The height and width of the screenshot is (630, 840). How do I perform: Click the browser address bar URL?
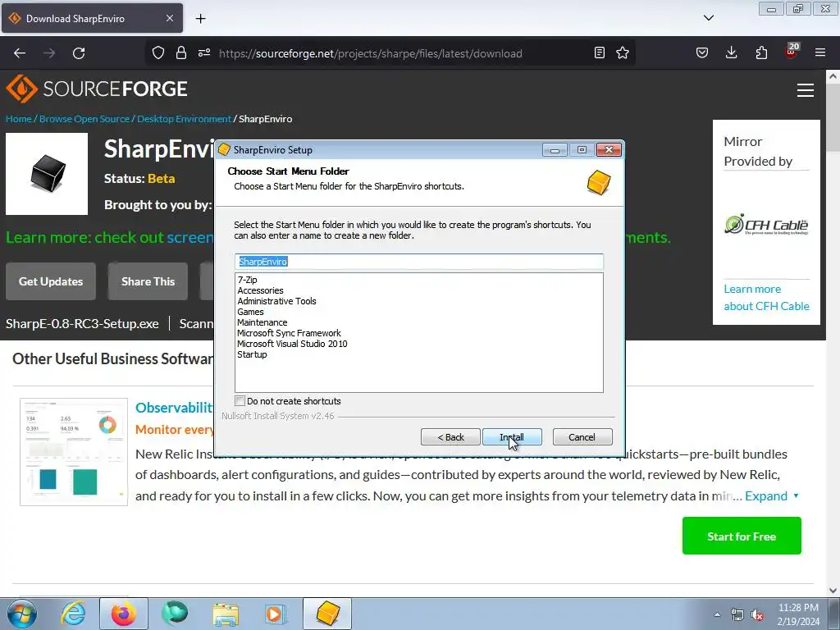[x=371, y=53]
